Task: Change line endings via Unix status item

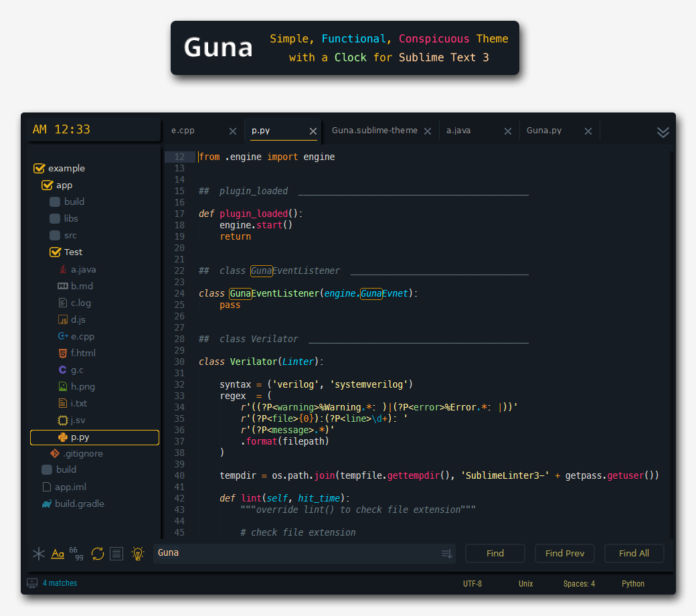Action: [x=525, y=584]
